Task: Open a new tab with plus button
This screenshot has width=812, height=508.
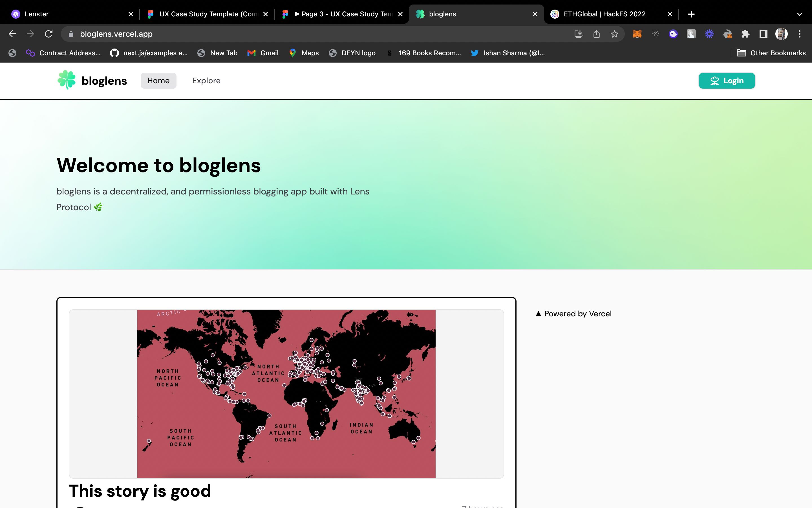Action: 691,14
